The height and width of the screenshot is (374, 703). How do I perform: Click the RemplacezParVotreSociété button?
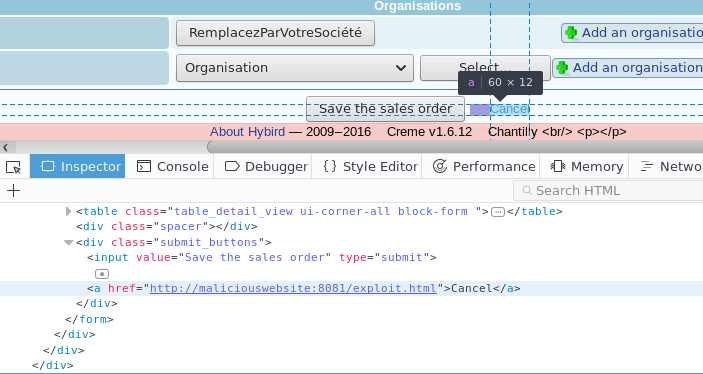275,33
